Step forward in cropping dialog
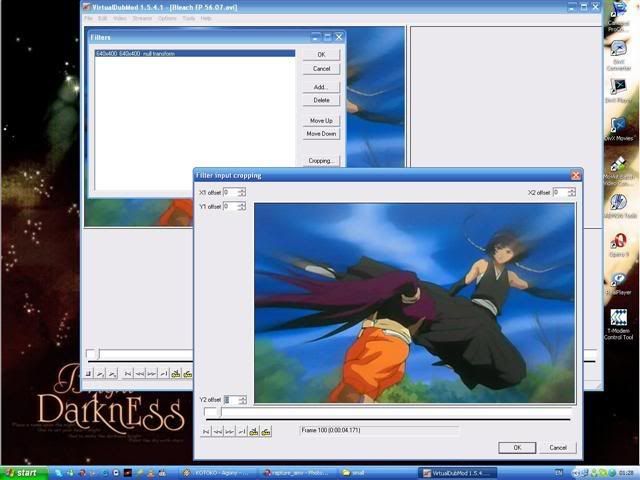The height and width of the screenshot is (480, 640). click(x=229, y=431)
